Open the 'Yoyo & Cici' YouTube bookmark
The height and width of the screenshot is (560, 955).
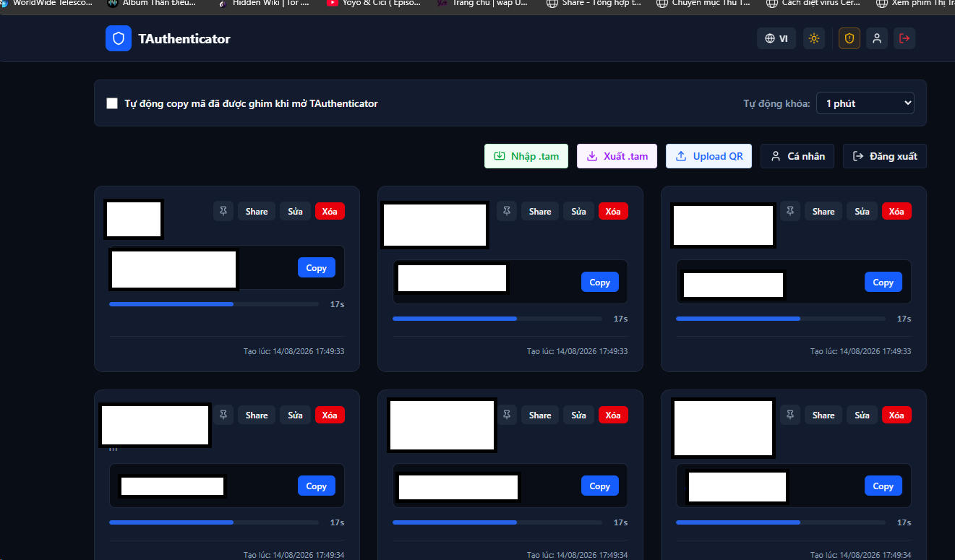(x=374, y=3)
